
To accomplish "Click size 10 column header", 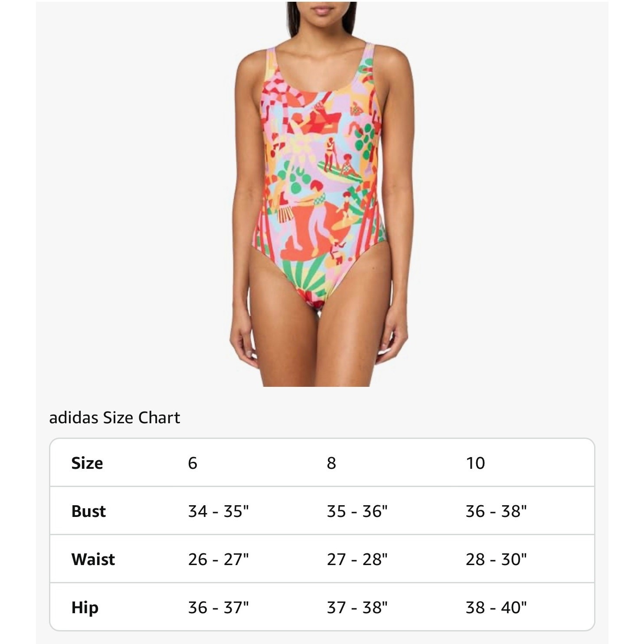I will [475, 463].
